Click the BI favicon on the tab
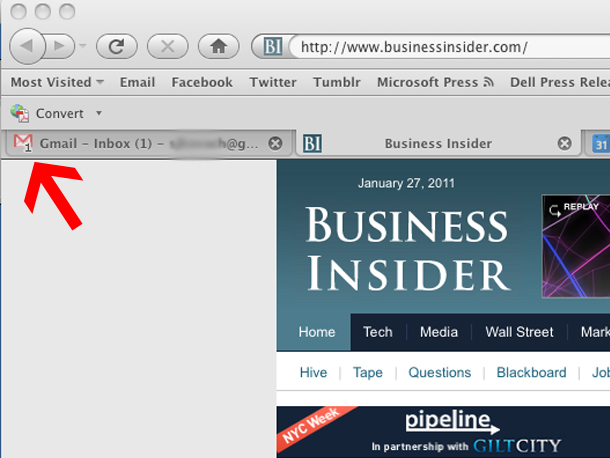Screen dimensions: 610x458 tap(312, 144)
